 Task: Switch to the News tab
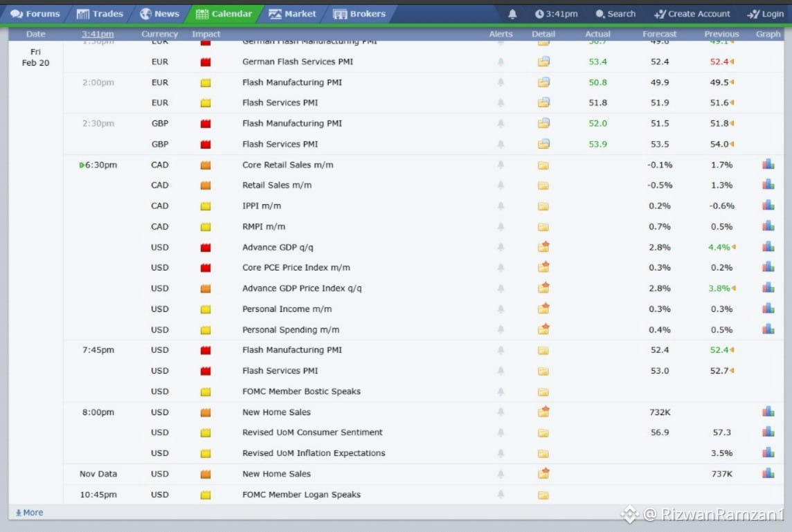click(160, 14)
